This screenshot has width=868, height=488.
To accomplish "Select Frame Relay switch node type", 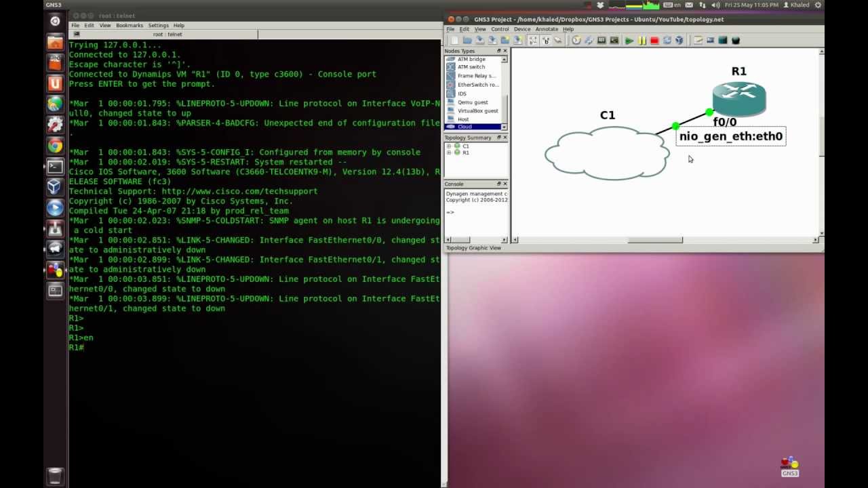I will point(473,76).
